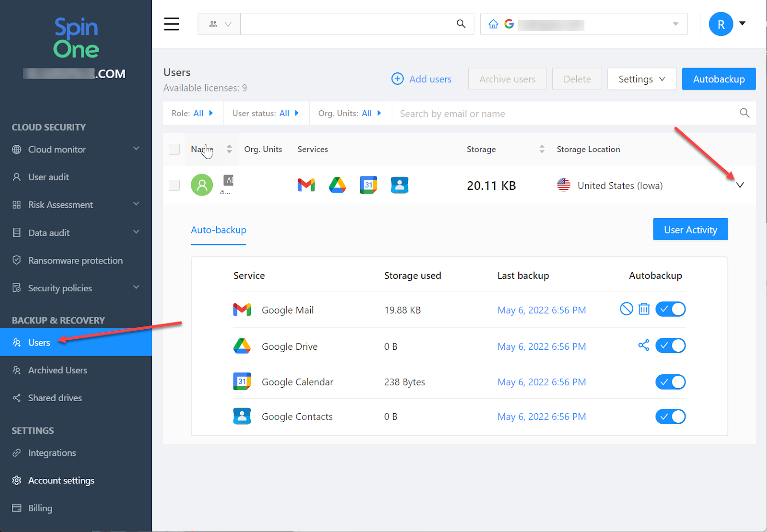This screenshot has width=767, height=532.
Task: Click the Google Drive icon in the Services column
Action: 337,185
